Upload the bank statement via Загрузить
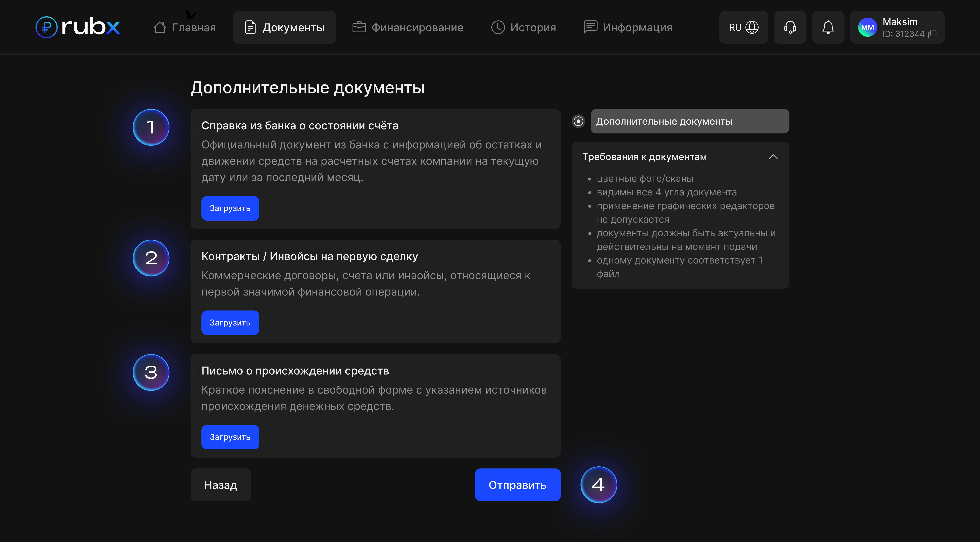The width and height of the screenshot is (980, 542). [x=230, y=209]
